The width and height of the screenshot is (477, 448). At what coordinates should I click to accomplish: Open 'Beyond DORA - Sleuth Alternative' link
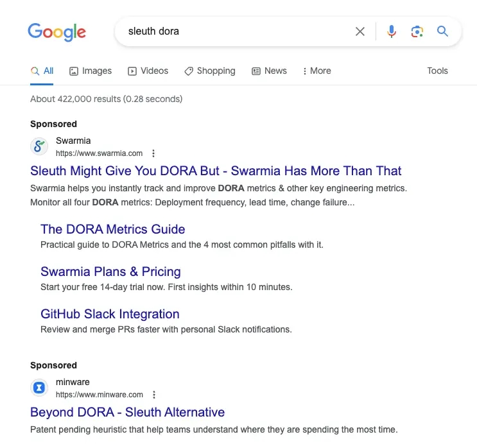pyautogui.click(x=127, y=413)
